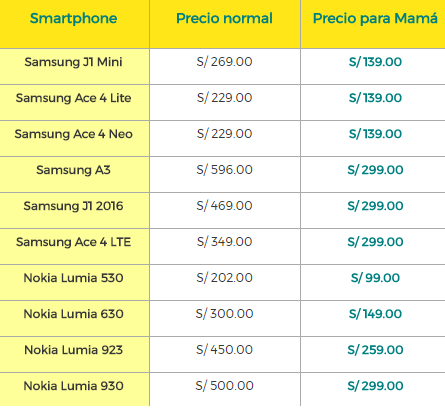Select the Nokia Lumia 530 cell
The image size is (445, 408).
tap(73, 278)
